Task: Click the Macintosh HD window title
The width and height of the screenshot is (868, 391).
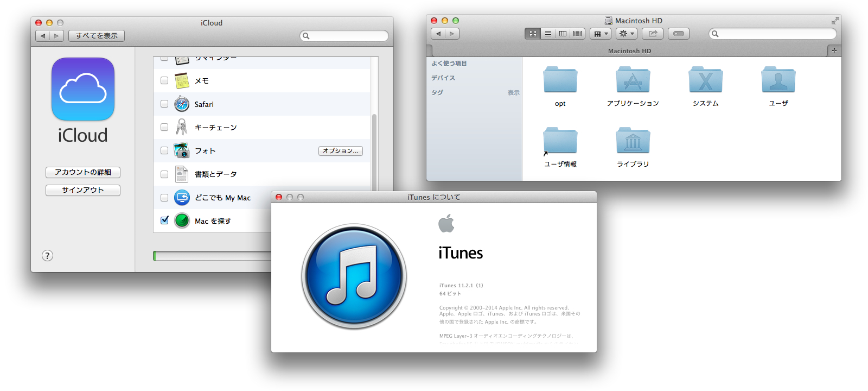Action: coord(639,21)
